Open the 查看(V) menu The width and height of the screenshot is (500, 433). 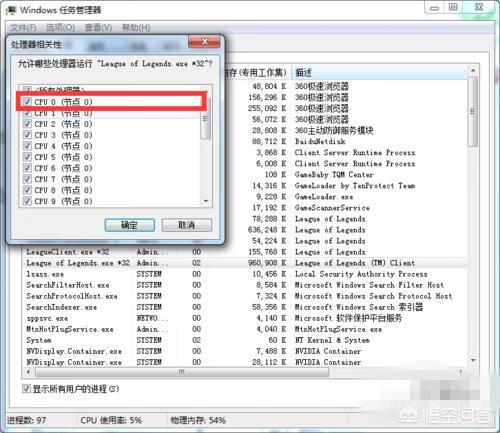pyautogui.click(x=98, y=27)
